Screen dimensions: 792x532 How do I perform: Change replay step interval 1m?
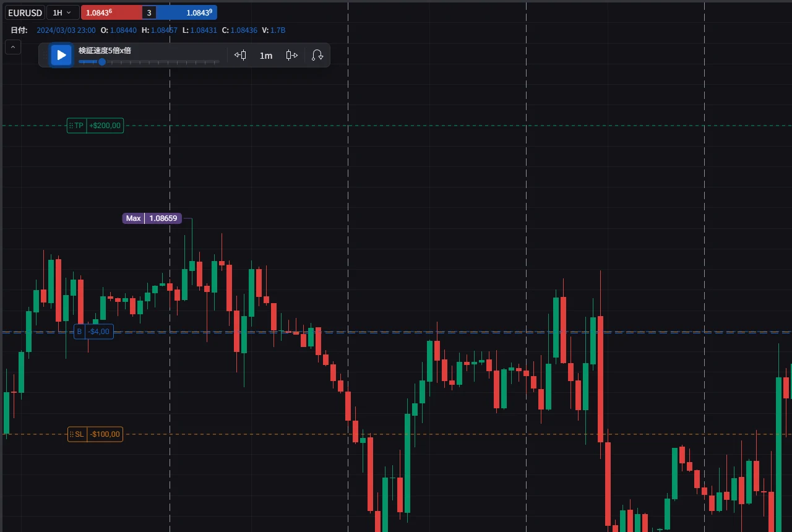coord(266,56)
